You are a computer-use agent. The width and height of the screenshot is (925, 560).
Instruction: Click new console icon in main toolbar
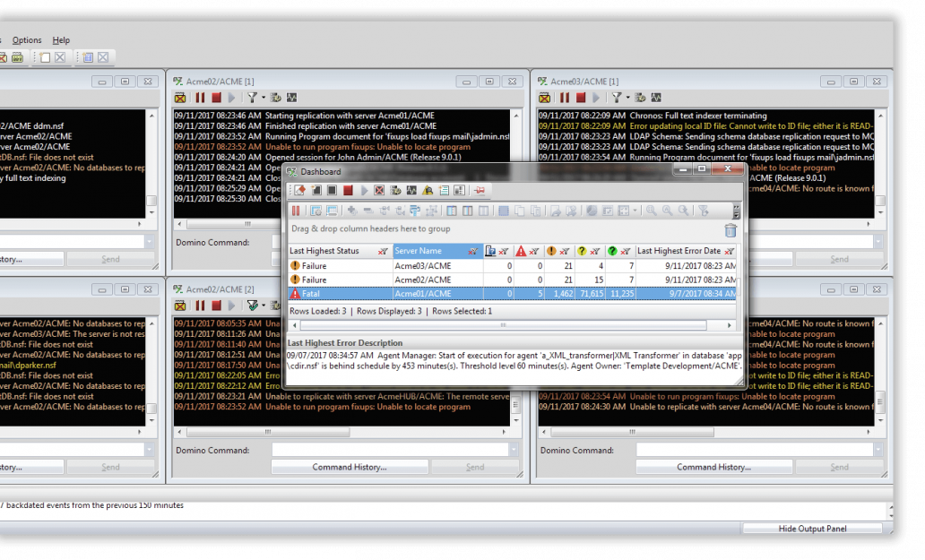[x=45, y=57]
